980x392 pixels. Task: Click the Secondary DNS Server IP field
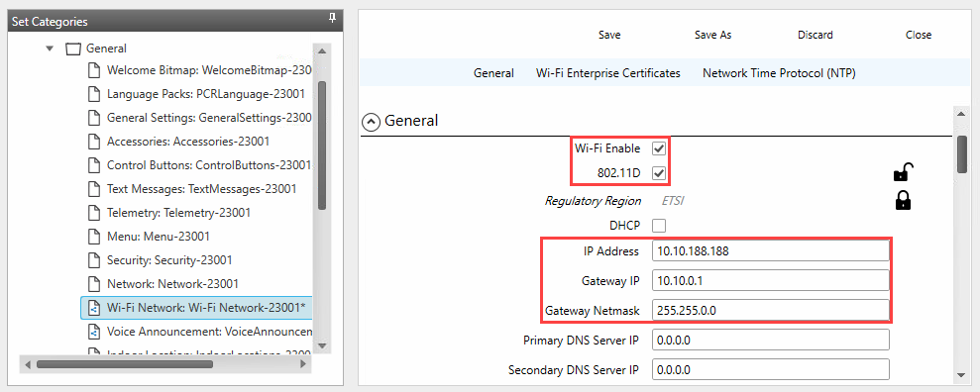point(770,370)
